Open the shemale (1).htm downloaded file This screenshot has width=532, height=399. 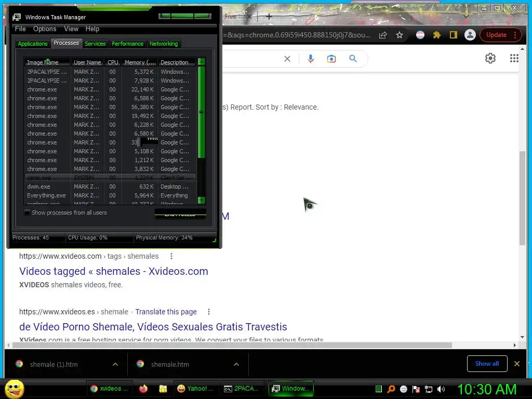[x=54, y=364]
